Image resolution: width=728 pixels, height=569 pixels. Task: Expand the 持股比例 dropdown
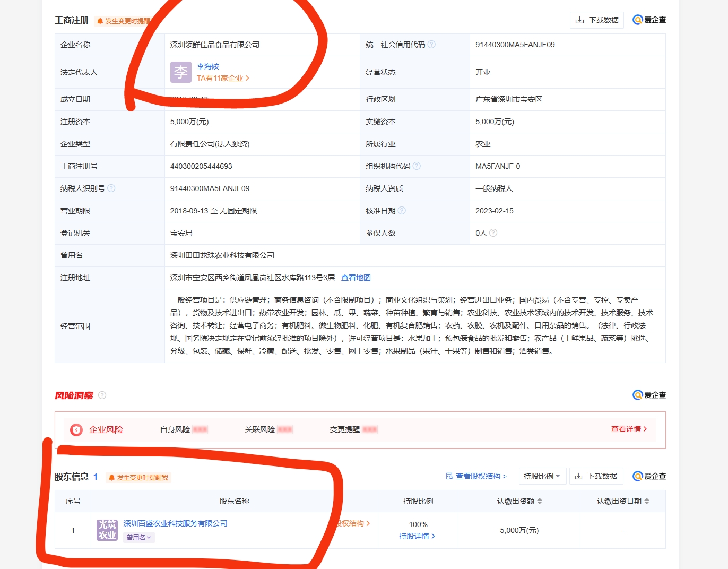(x=542, y=476)
